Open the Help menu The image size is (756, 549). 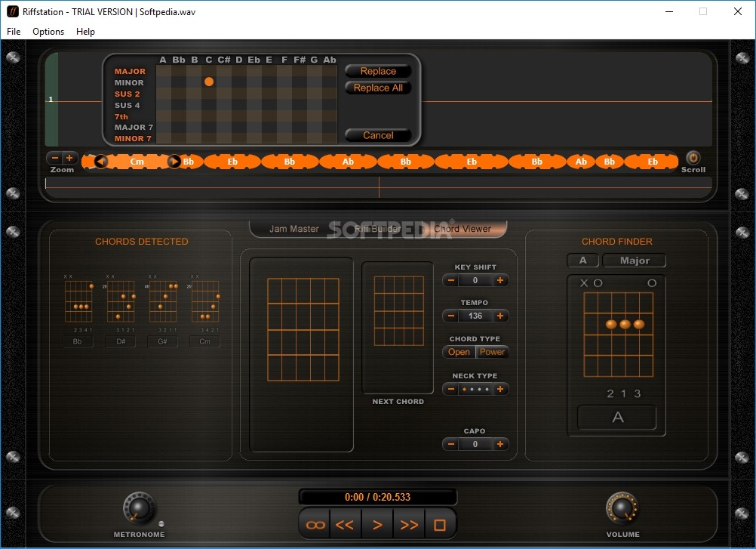pyautogui.click(x=85, y=32)
